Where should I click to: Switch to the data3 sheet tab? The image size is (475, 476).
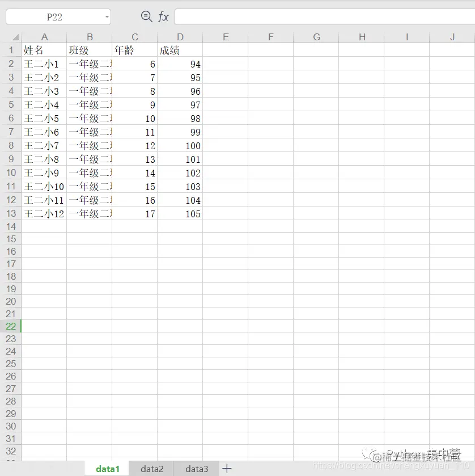tap(197, 469)
